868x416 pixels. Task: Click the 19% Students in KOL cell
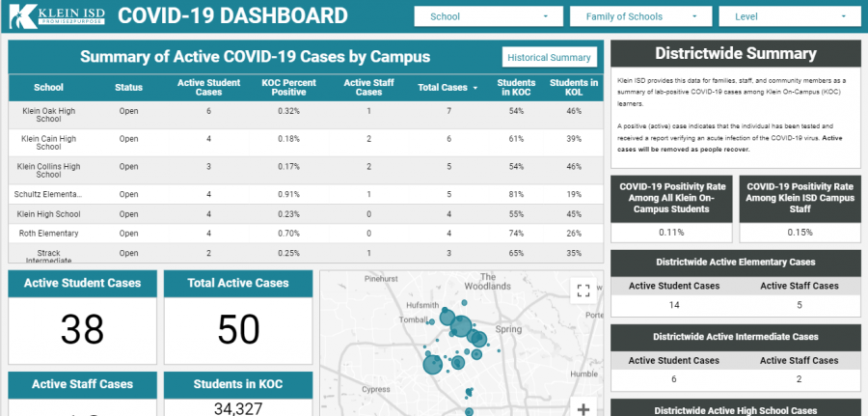(x=574, y=194)
